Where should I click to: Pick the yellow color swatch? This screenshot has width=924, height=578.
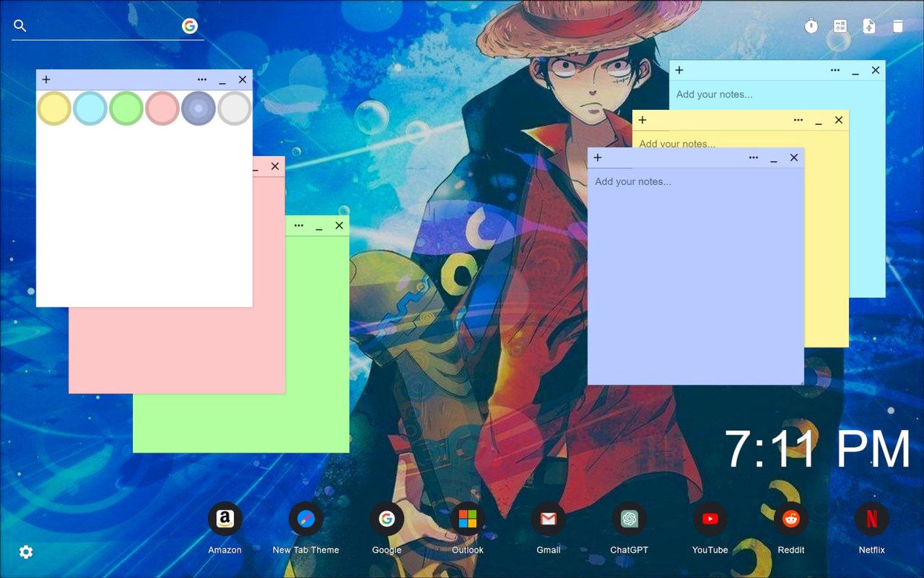tap(54, 108)
